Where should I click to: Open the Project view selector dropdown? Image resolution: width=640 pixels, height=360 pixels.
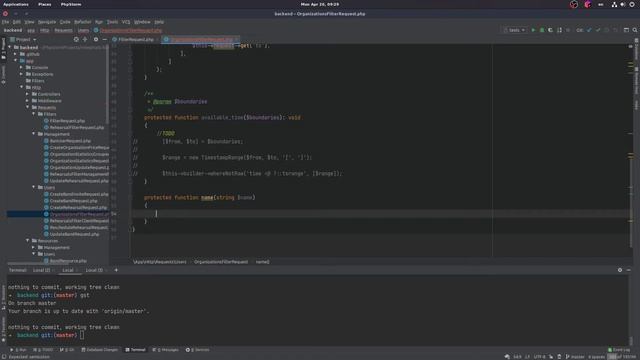[x=24, y=40]
